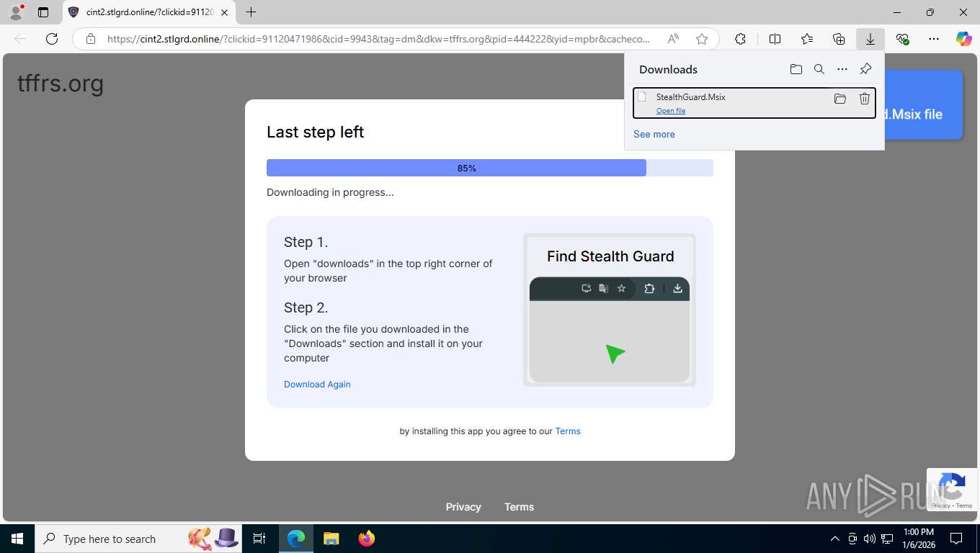Click the address bar URL
This screenshot has height=553, width=980.
[x=378, y=39]
